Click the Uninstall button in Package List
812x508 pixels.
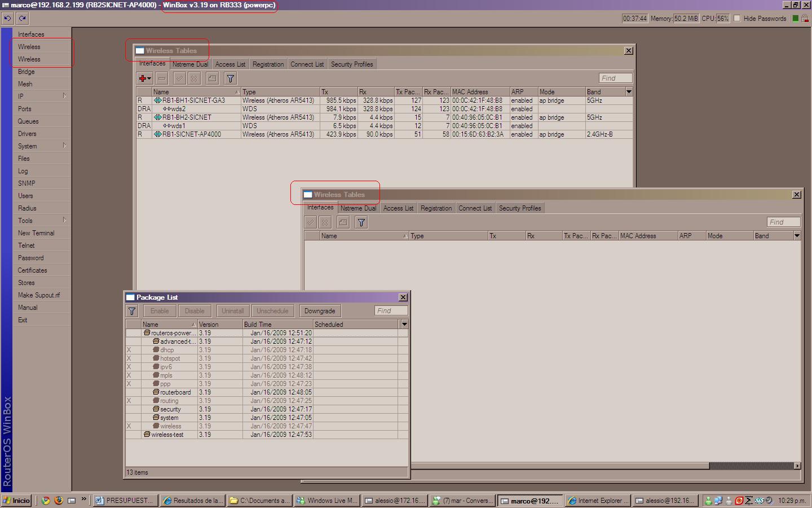pos(233,311)
